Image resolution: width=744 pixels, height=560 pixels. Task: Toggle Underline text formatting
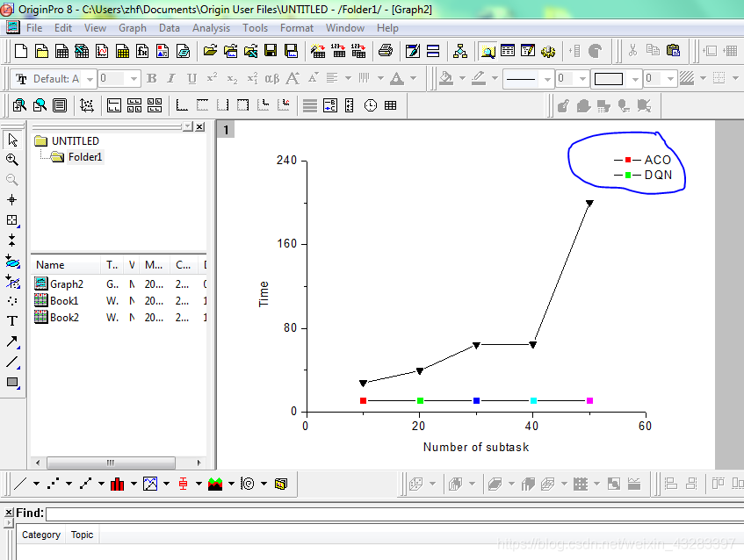[x=191, y=78]
